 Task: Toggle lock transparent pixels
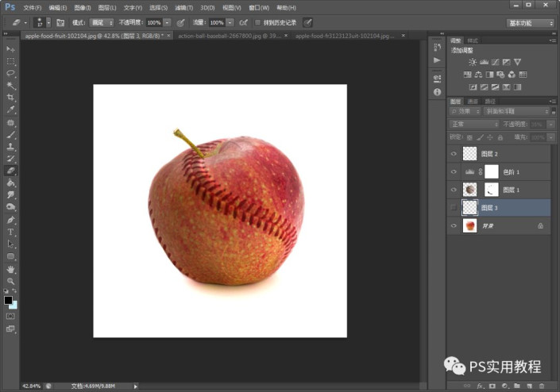(469, 137)
